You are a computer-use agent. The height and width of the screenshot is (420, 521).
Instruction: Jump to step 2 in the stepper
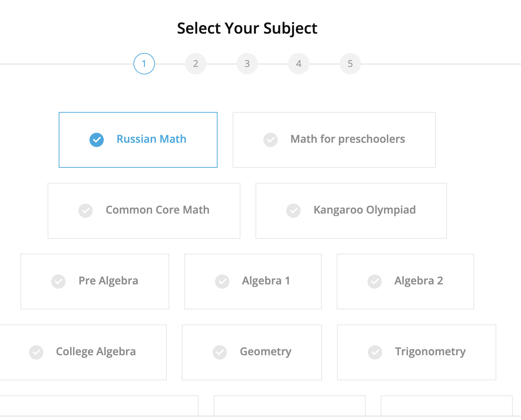click(196, 64)
